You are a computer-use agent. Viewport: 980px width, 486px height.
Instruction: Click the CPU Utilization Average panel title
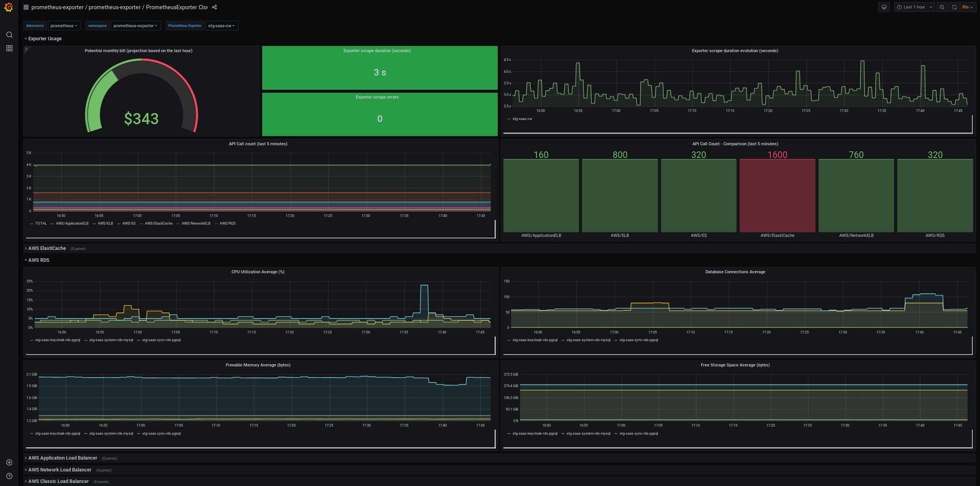[x=258, y=272]
